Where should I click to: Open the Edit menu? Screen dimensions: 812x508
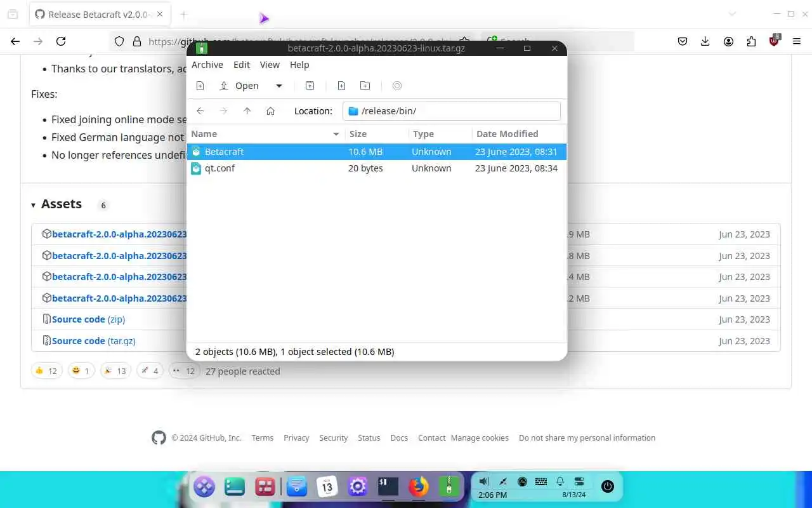point(242,65)
